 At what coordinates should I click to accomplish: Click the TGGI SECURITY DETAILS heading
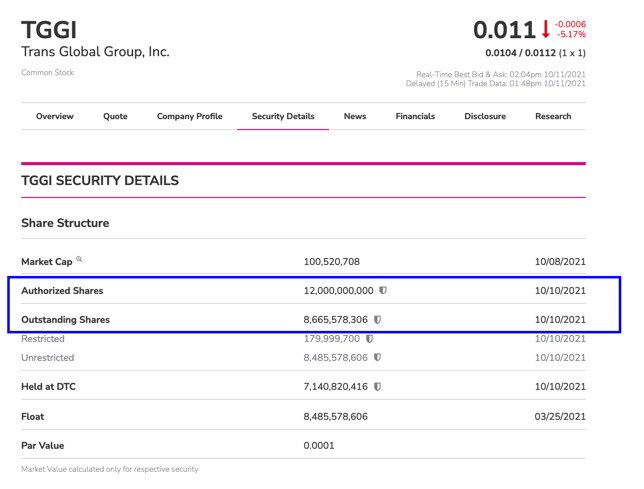(x=100, y=181)
